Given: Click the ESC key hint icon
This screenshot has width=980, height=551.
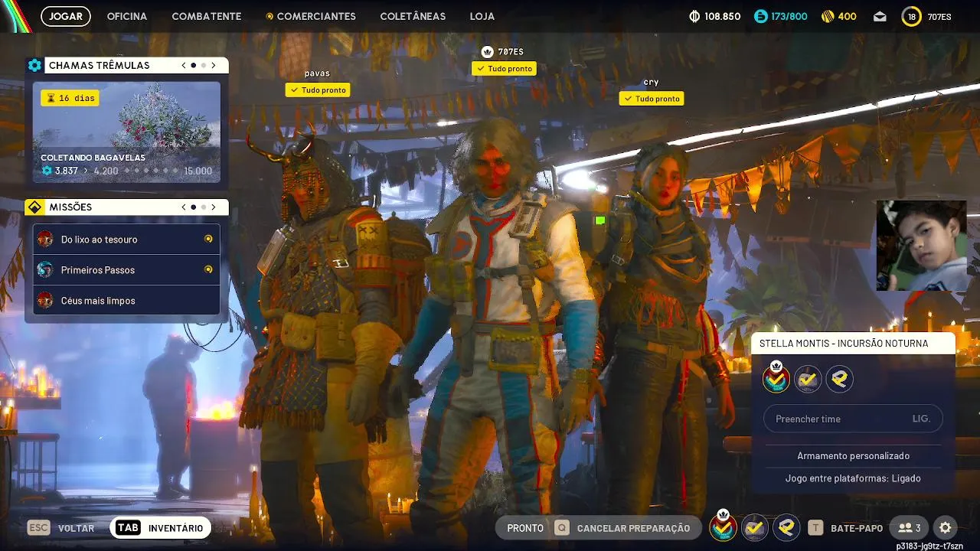Looking at the screenshot, I should pyautogui.click(x=39, y=528).
